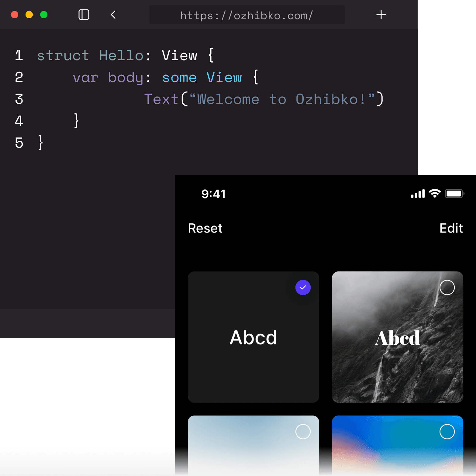Tap the Wi-Fi status icon
This screenshot has width=476, height=476.
pyautogui.click(x=435, y=194)
